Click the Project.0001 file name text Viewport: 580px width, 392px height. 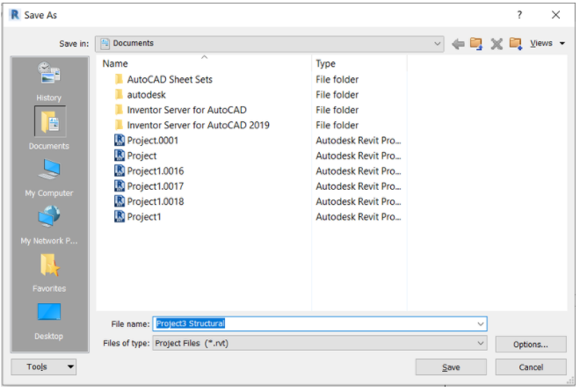153,141
